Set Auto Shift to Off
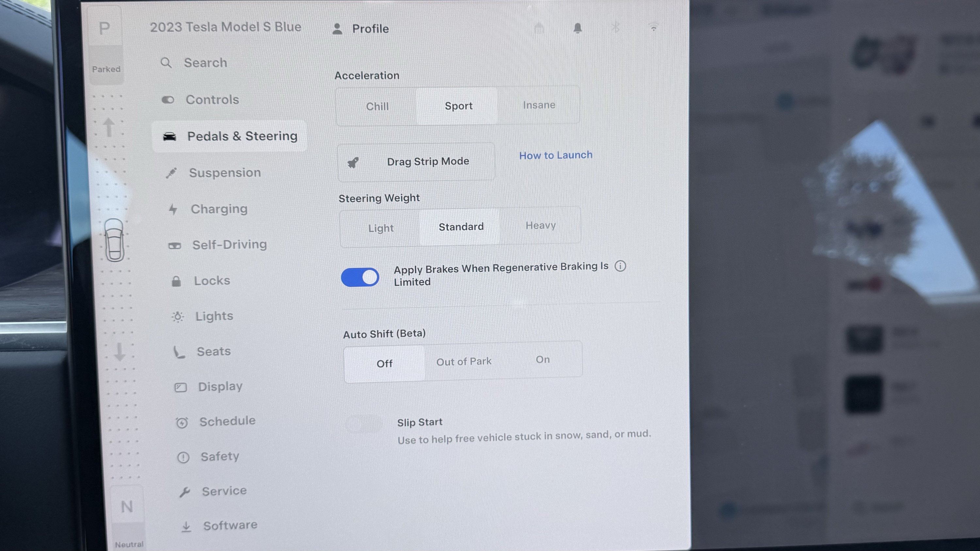This screenshot has height=551, width=980. (x=384, y=364)
